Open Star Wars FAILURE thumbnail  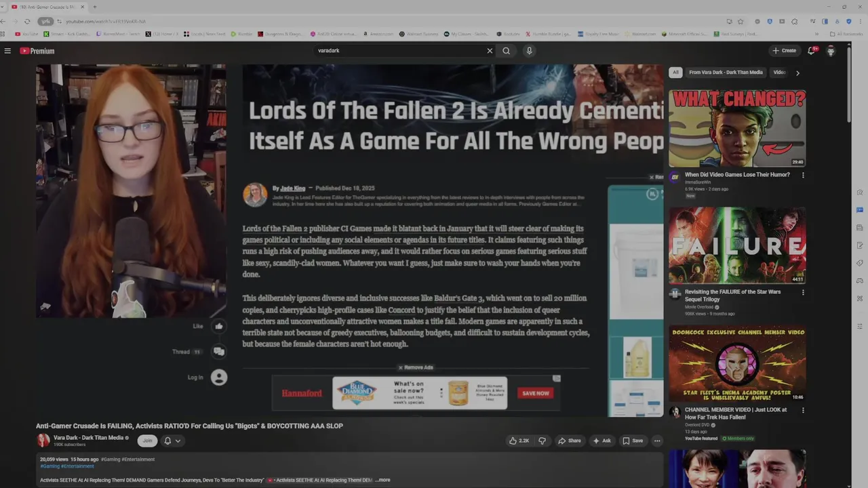click(x=737, y=245)
